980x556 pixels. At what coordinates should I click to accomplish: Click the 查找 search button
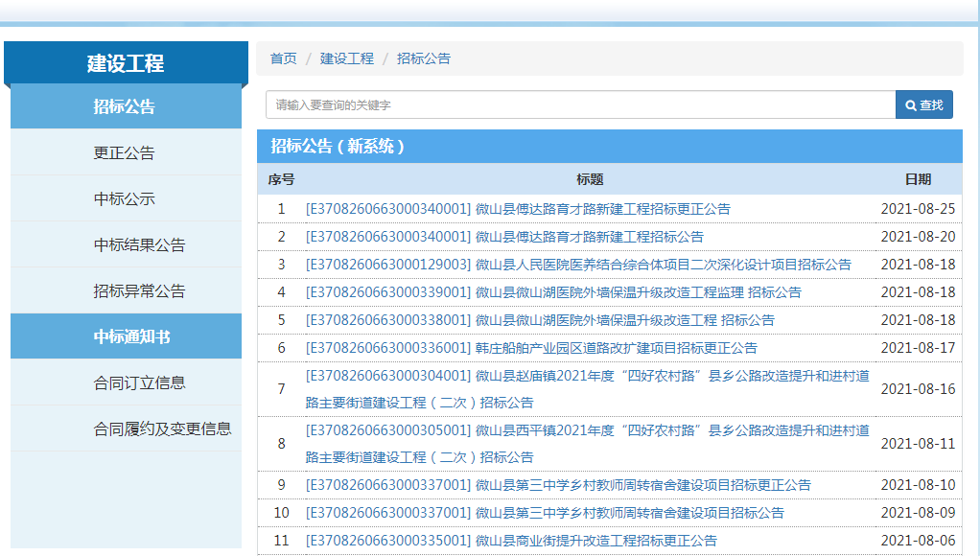[923, 104]
